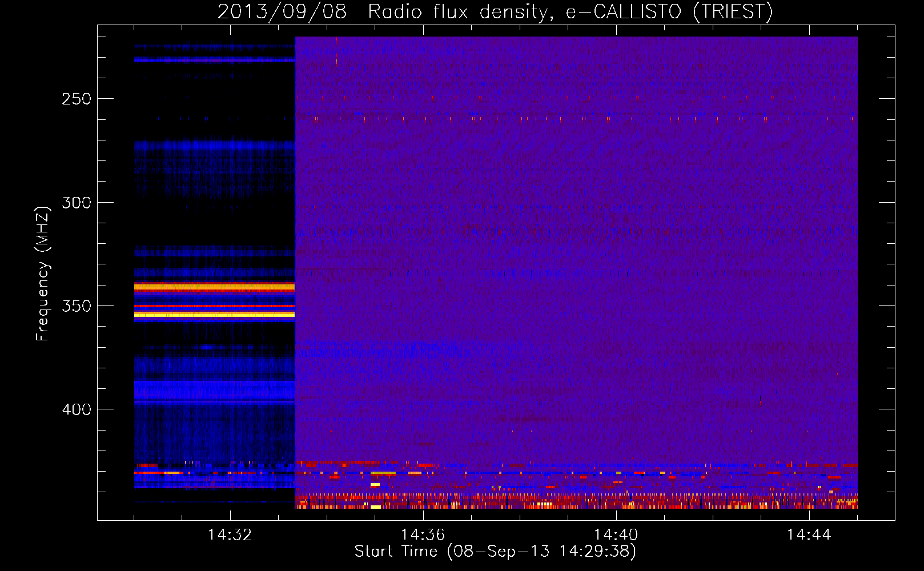Select the 250 frequency tick label
Image resolution: width=924 pixels, height=571 pixels.
pyautogui.click(x=77, y=99)
